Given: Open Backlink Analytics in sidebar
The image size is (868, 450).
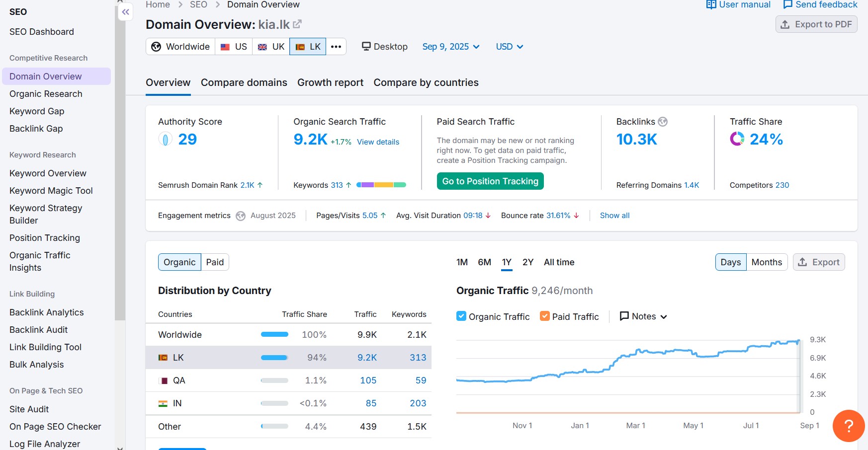Looking at the screenshot, I should [47, 312].
